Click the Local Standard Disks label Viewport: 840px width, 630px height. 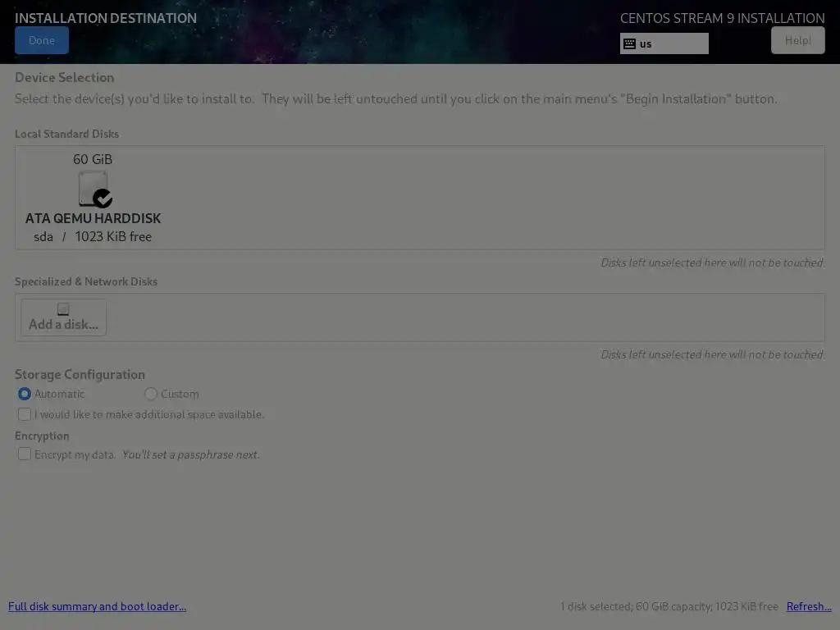[x=67, y=134]
